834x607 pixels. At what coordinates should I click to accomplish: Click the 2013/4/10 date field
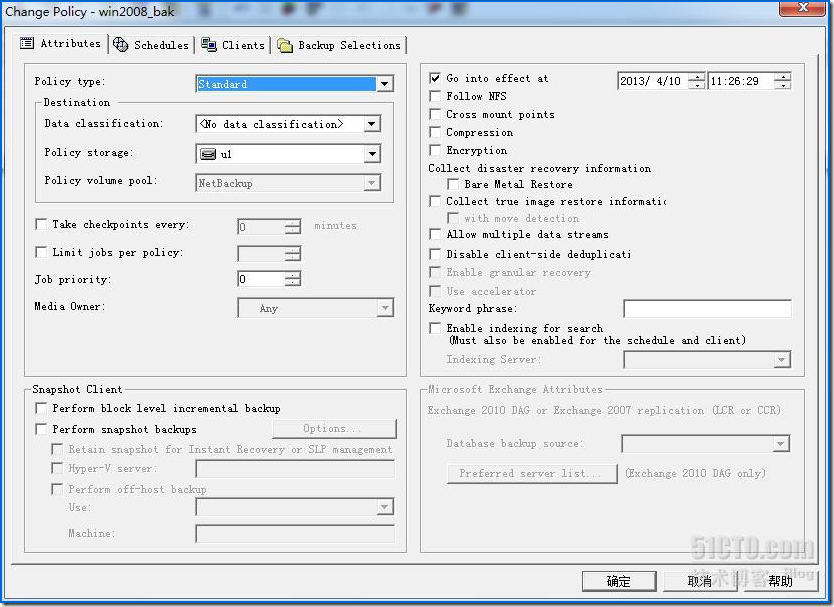click(653, 81)
